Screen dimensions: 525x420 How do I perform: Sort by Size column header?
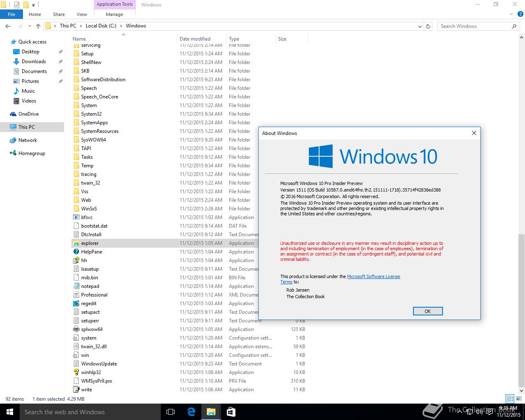pos(292,39)
